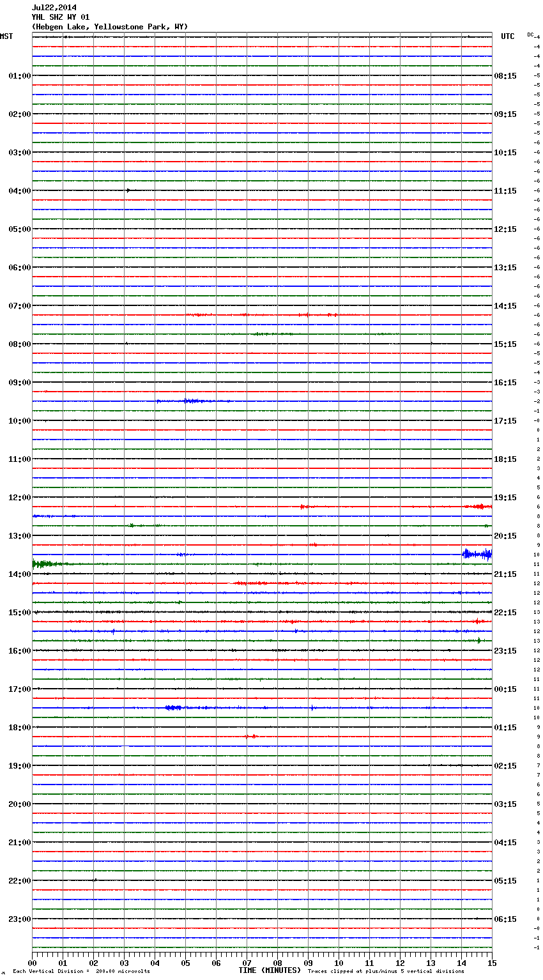Click the 'DC' column header

pos(530,34)
